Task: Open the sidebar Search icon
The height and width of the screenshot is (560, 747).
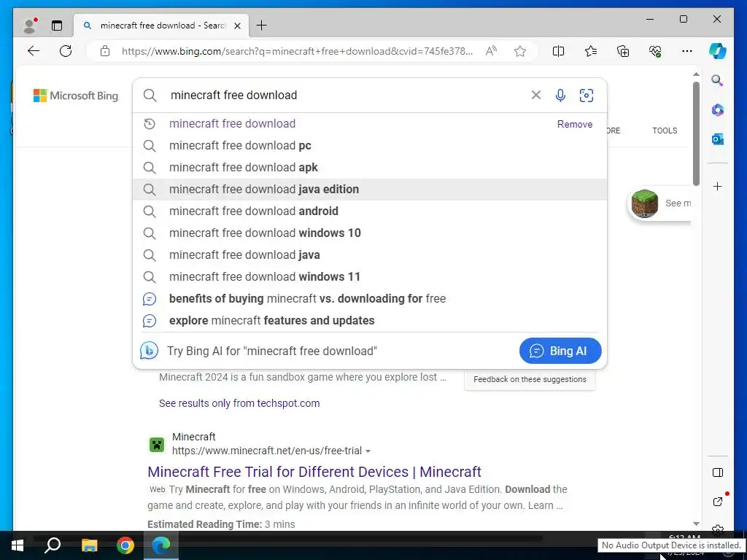Action: tap(718, 80)
